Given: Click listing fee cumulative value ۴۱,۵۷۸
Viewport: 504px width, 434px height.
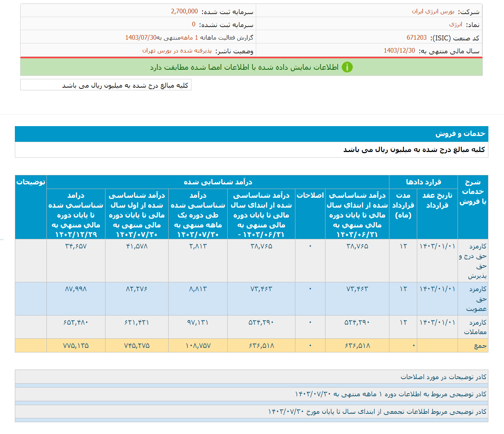Looking at the screenshot, I should pos(137,246).
